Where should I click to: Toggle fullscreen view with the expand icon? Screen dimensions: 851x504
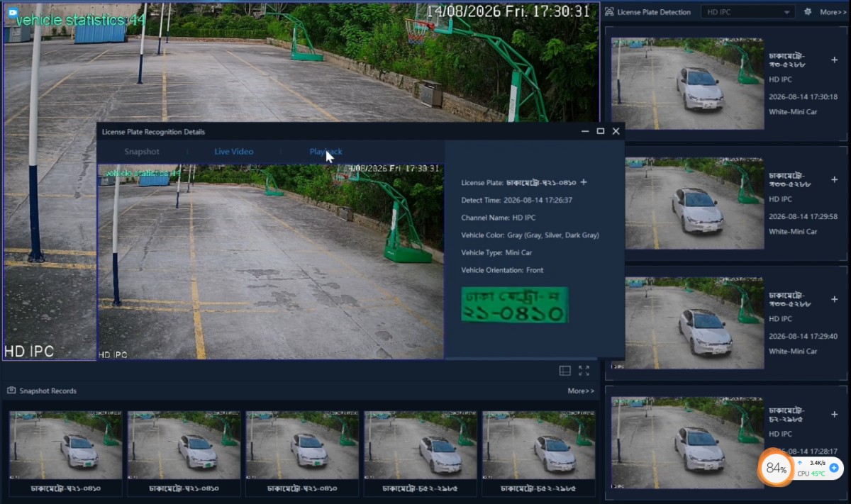(584, 371)
